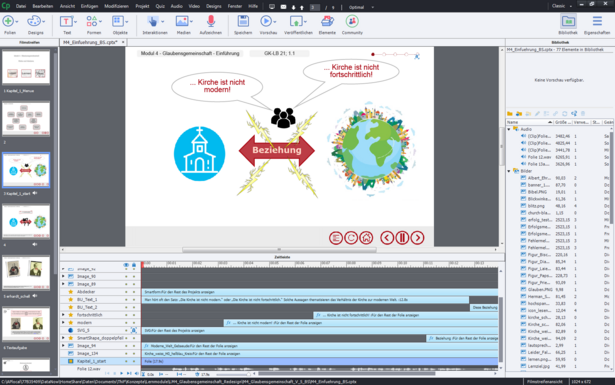Open the Classic workspace dropdown
This screenshot has width=615, height=385.
562,6
